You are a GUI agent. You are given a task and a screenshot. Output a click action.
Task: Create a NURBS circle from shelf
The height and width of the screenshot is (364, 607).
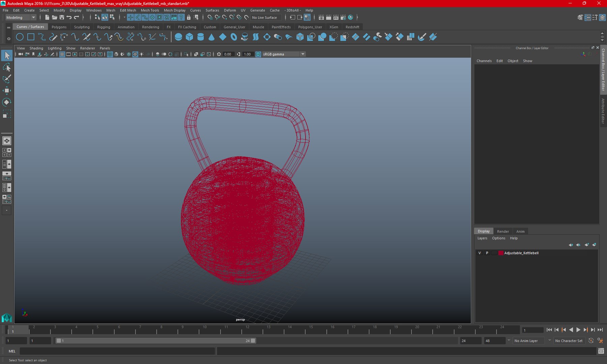coord(20,37)
